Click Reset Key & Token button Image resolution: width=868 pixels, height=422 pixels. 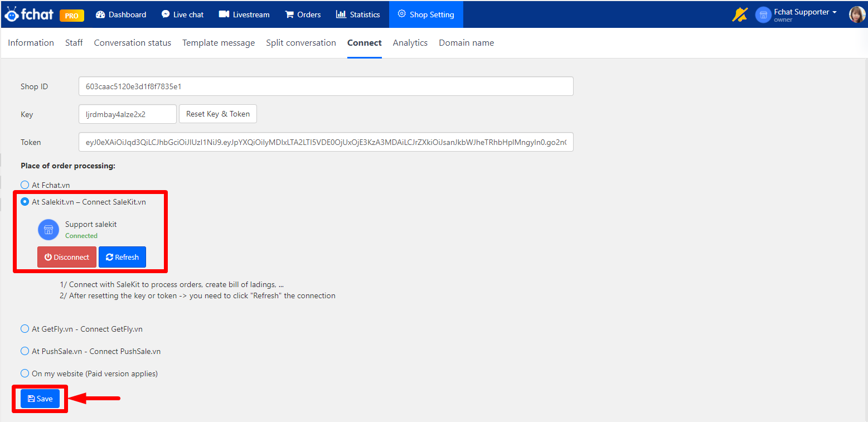click(x=218, y=114)
